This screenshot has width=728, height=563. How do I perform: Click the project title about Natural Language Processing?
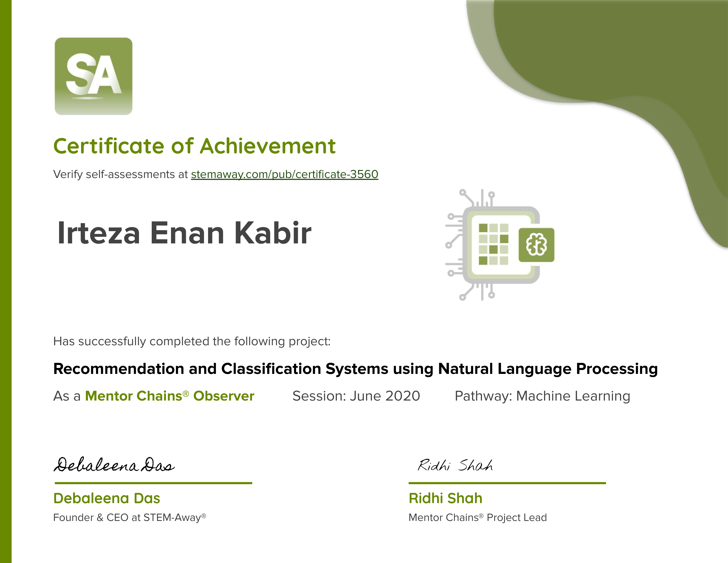355,369
